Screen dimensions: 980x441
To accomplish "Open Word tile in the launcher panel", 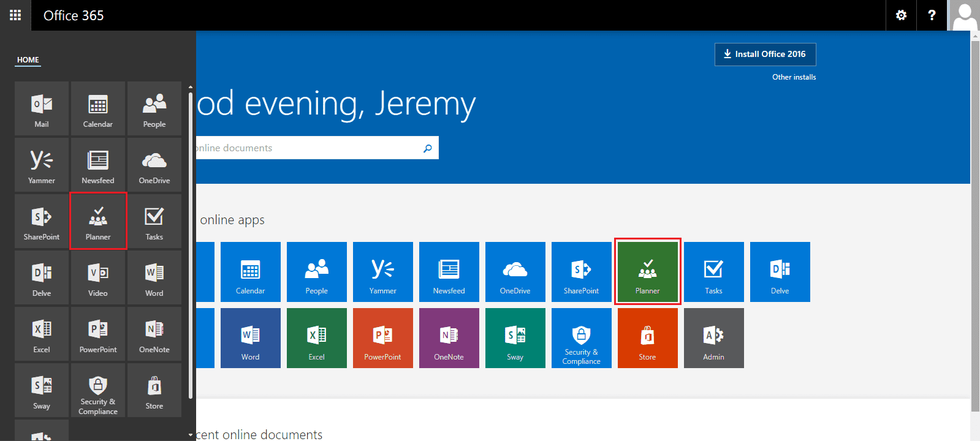I will tap(154, 277).
